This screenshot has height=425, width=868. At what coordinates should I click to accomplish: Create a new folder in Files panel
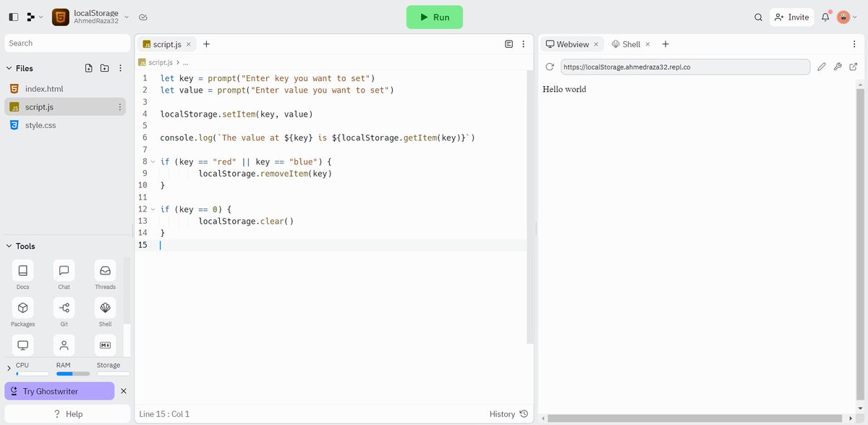(103, 67)
